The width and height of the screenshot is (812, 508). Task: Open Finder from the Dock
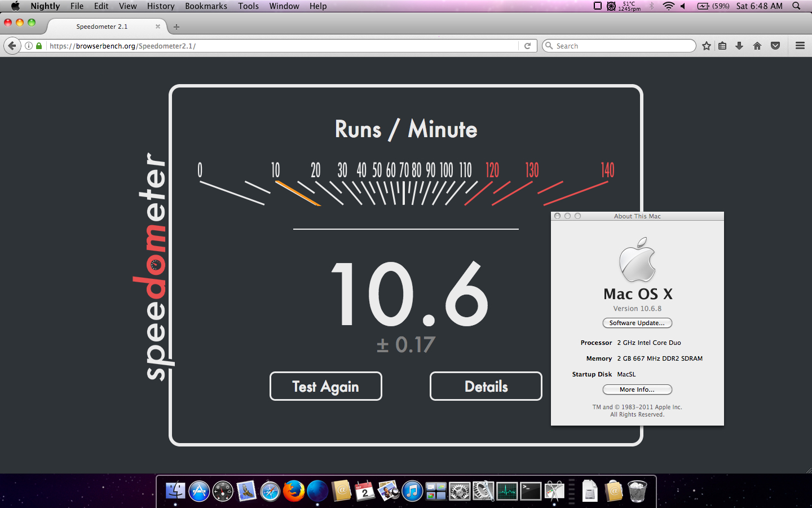(x=175, y=491)
